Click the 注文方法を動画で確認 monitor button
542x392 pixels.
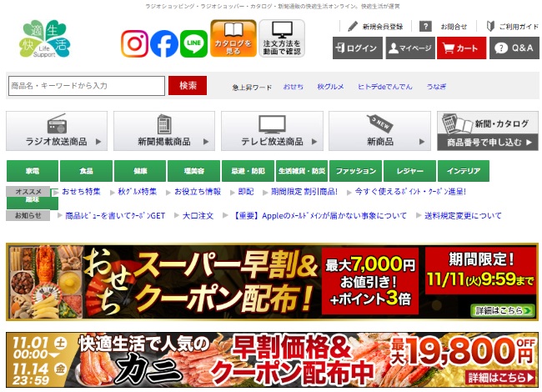282,38
